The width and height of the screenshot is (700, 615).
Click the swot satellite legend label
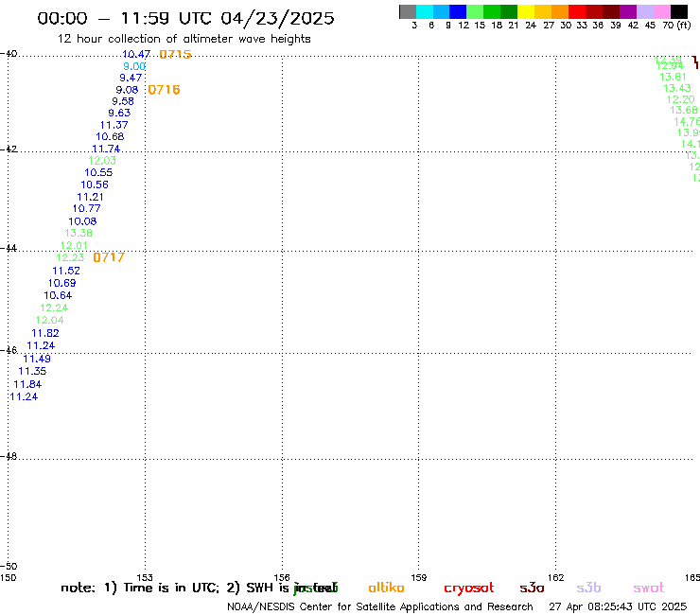pyautogui.click(x=649, y=588)
